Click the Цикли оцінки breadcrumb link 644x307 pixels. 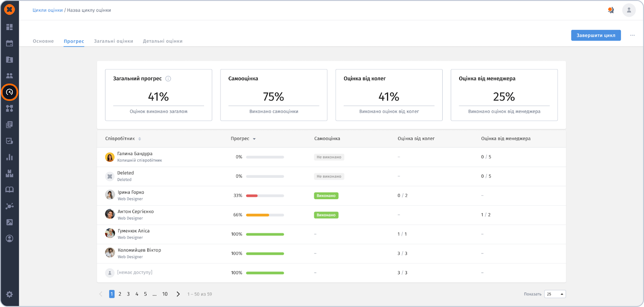[47, 10]
